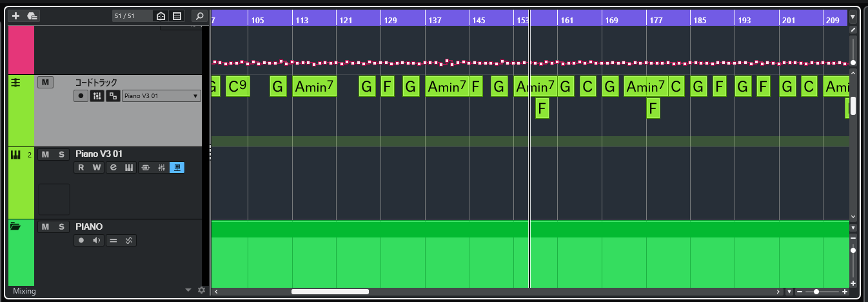
Task: Open the ruler display format dropdown arrow
Action: [853, 17]
